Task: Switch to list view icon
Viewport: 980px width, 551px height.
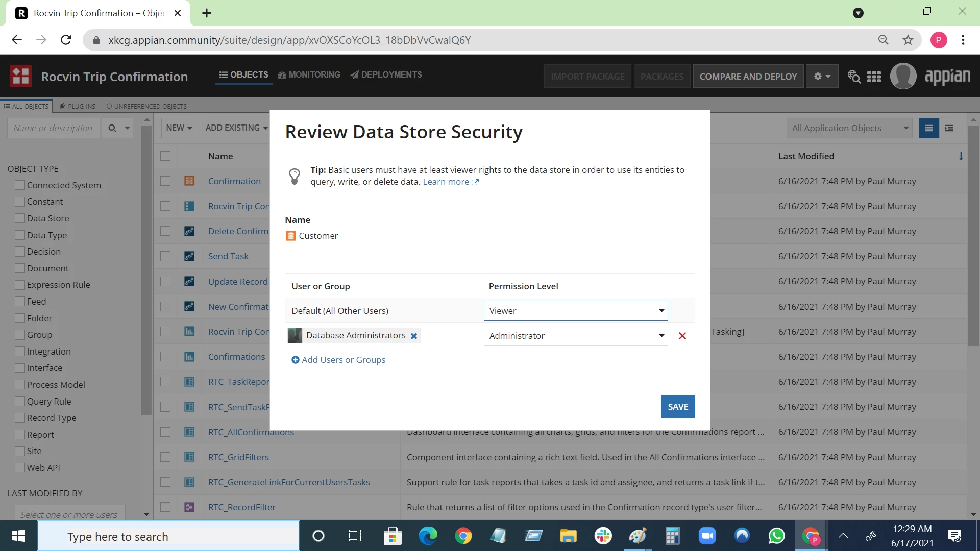Action: [929, 128]
